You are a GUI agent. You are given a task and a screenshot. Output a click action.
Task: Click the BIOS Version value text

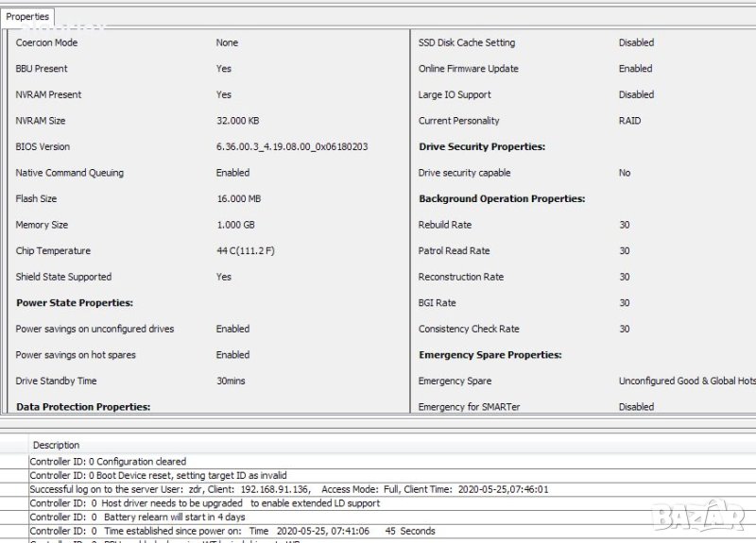292,147
